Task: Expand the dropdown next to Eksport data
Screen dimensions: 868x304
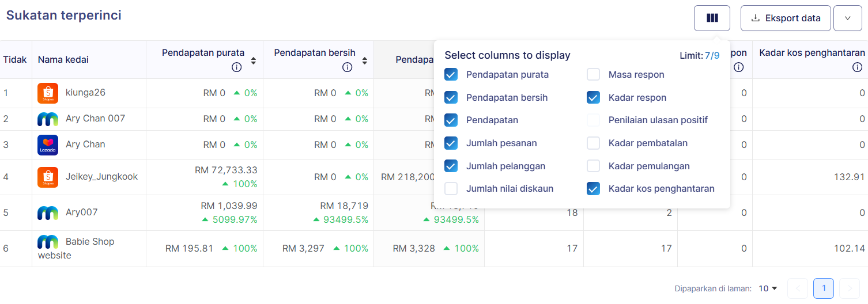Action: [x=847, y=18]
